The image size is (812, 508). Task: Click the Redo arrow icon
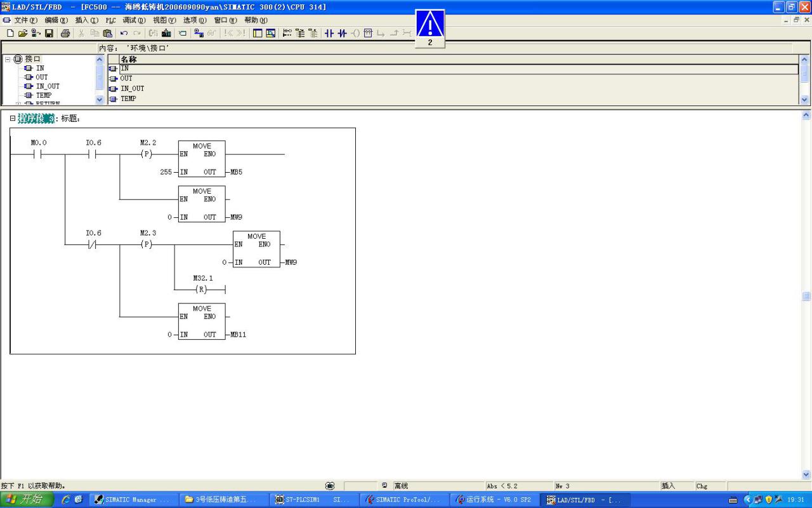[137, 33]
